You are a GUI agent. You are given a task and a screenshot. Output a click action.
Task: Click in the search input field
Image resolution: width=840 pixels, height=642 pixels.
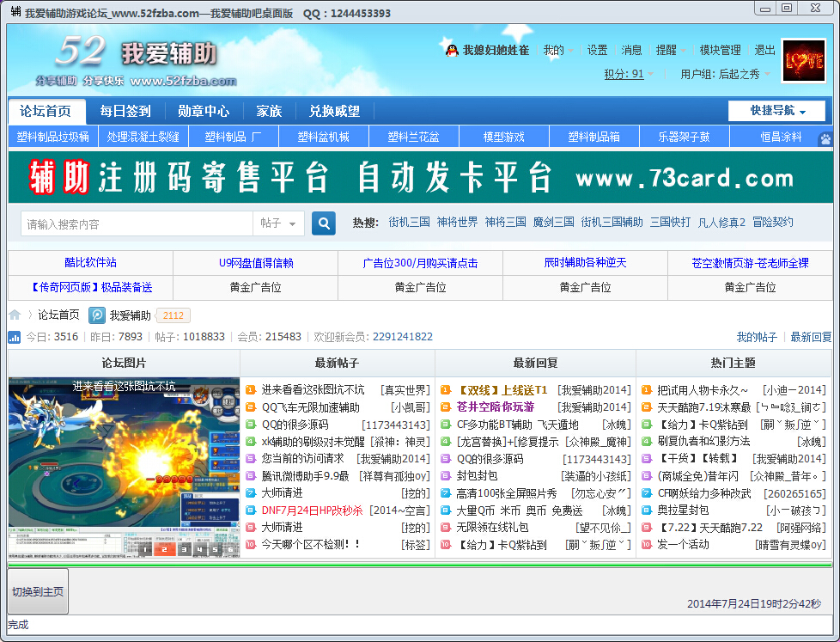coord(137,223)
